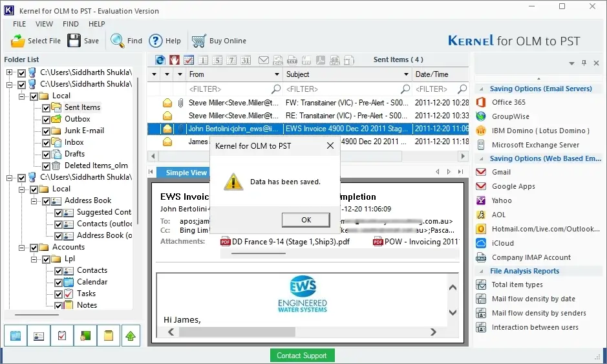Click the attachments strip scrollbar thumb
607x364 pixels.
click(259, 253)
